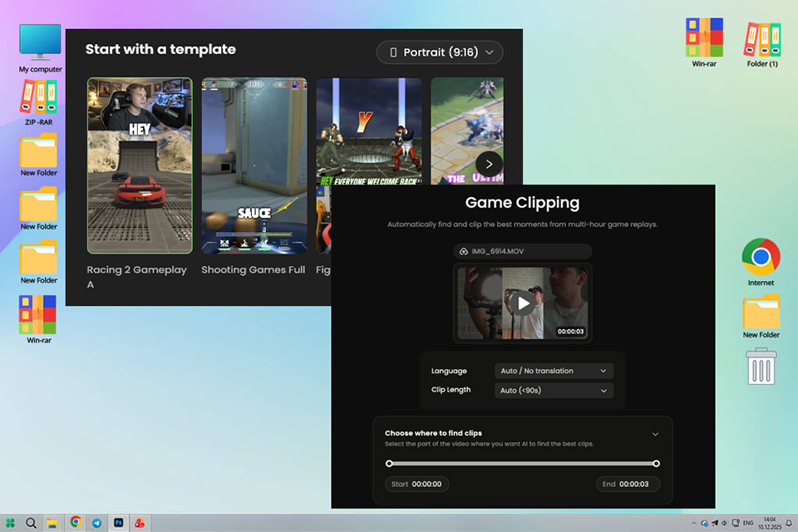
Task: Click the Game Clipping heading
Action: (x=523, y=203)
